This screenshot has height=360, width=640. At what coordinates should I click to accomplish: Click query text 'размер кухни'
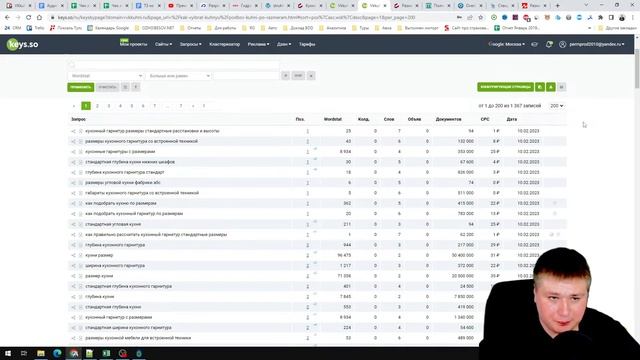99,276
